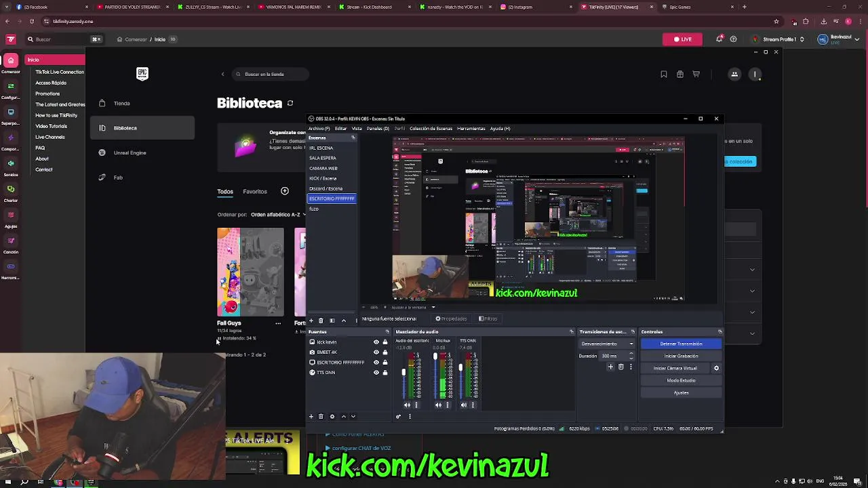The image size is (868, 488).
Task: Move source up in Fuentes toolbar
Action: point(343,417)
